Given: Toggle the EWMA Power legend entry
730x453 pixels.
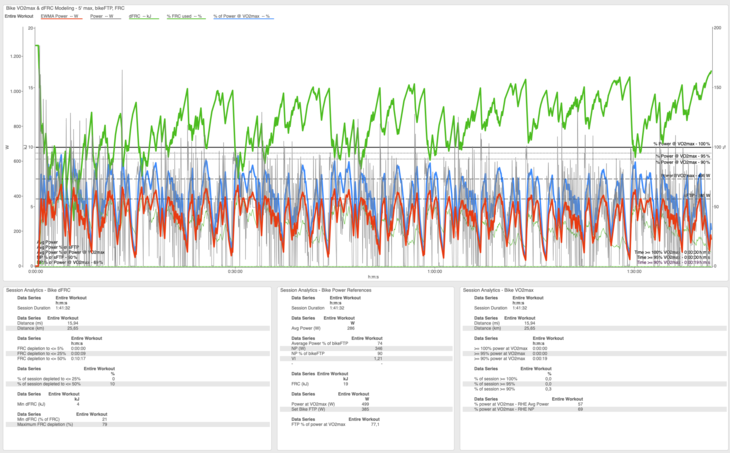Looking at the screenshot, I should 61,16.
